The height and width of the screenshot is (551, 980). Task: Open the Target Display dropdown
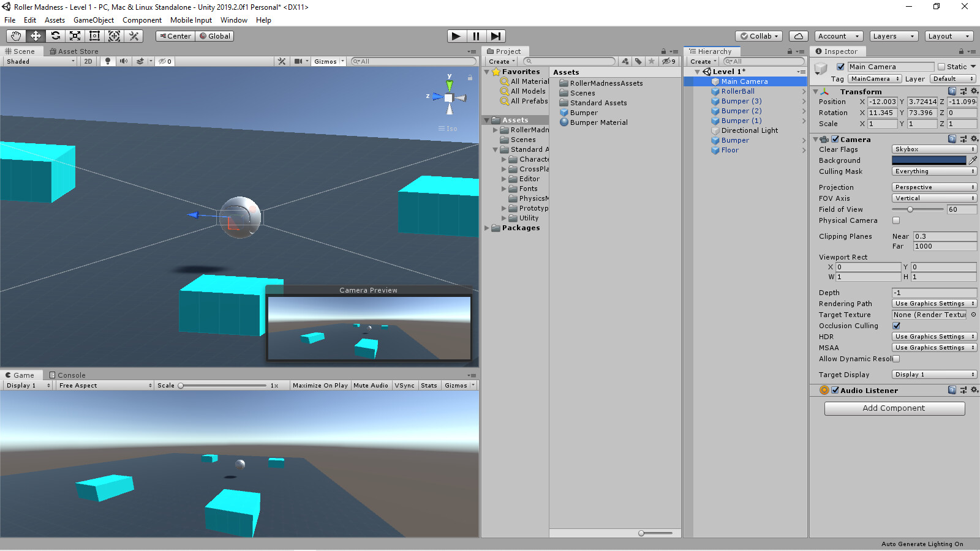934,375
